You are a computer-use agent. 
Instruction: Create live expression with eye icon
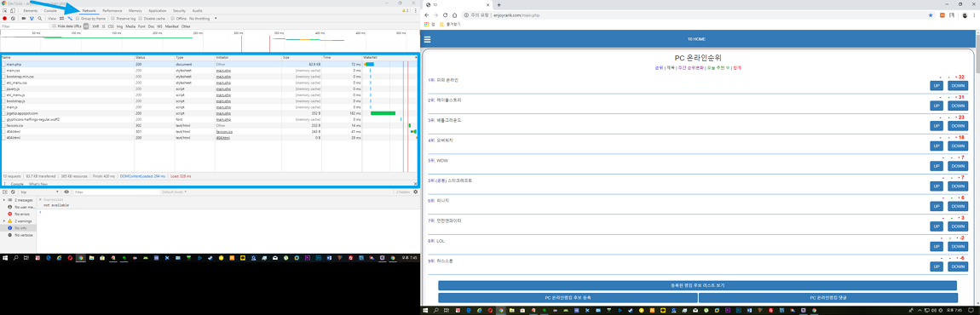(66, 192)
